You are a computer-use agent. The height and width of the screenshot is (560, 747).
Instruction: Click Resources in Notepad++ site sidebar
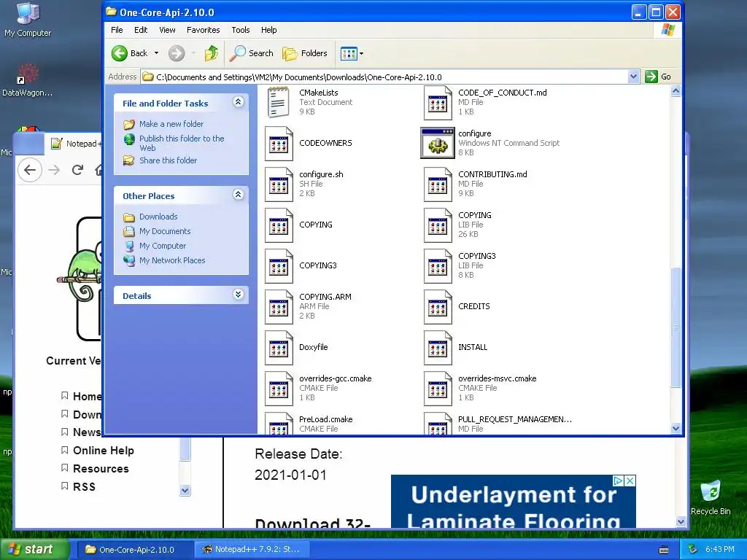101,469
